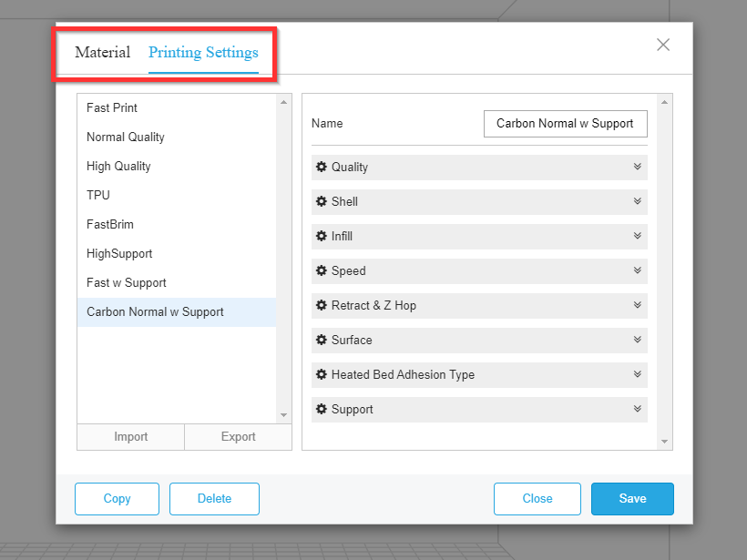Click the gear icon beside Infill
The width and height of the screenshot is (747, 560).
(x=321, y=236)
